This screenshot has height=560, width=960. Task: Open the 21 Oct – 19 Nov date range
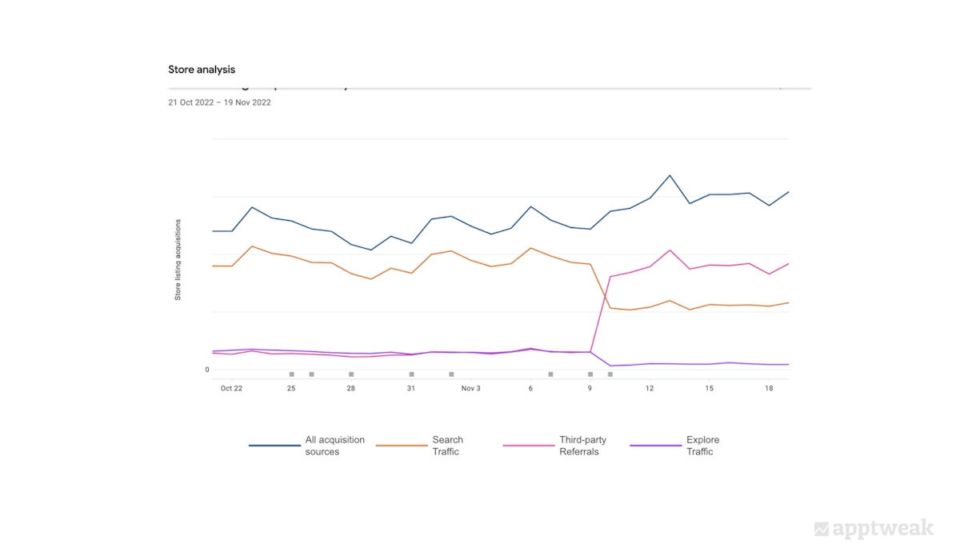click(219, 102)
